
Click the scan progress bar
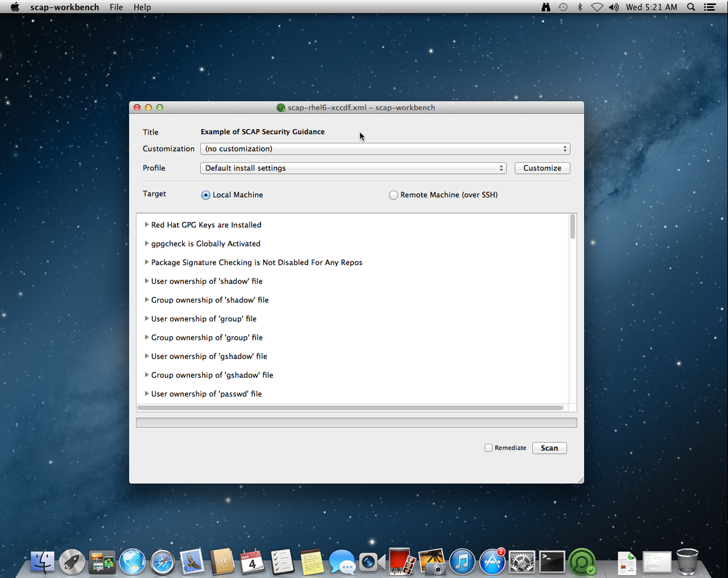tap(357, 422)
